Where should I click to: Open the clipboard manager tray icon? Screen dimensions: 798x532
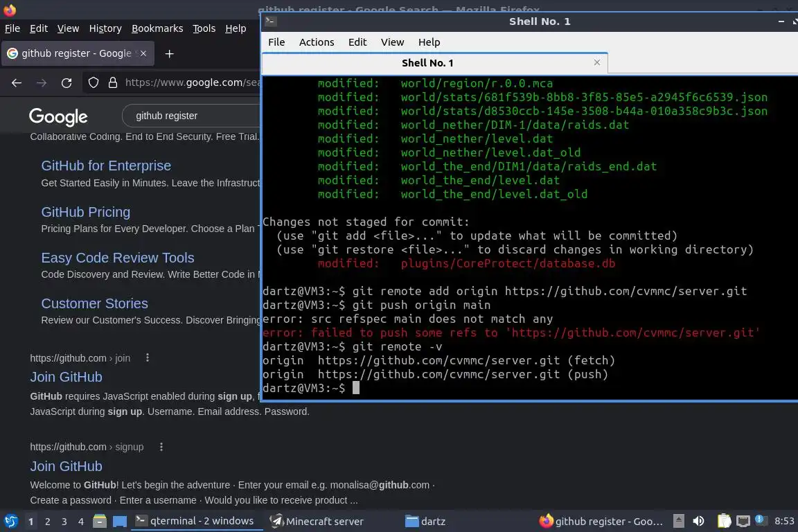point(724,521)
